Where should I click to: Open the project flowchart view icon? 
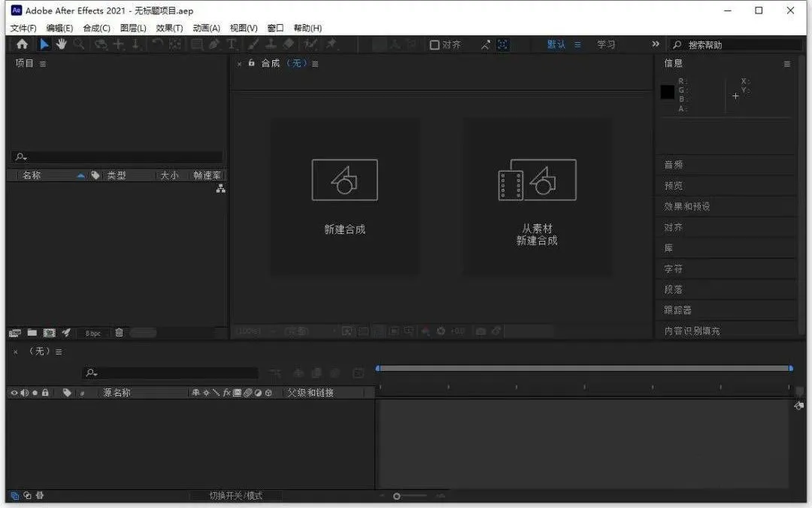(220, 189)
